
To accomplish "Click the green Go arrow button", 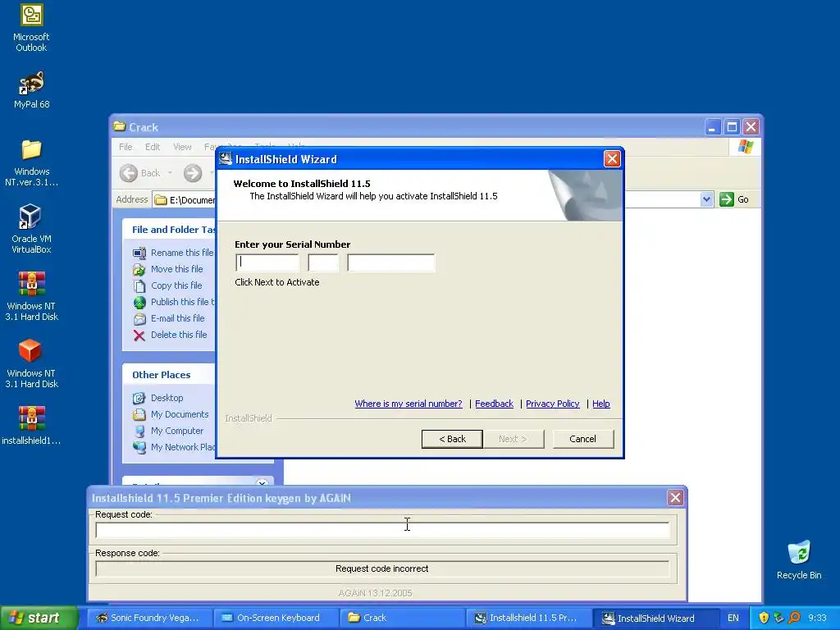I will (727, 199).
